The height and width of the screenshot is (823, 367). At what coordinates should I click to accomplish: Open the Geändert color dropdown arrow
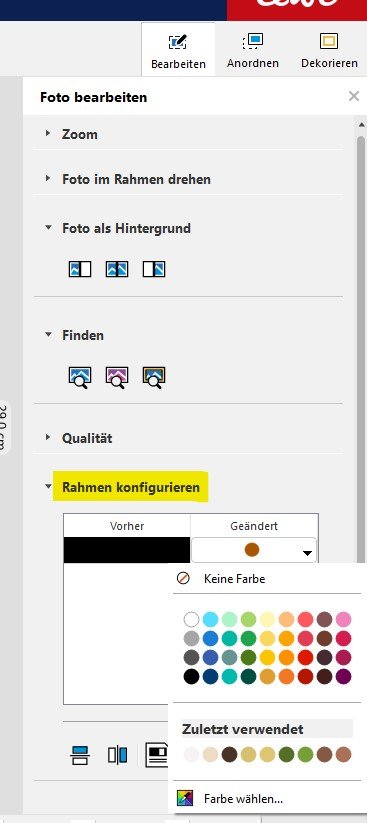(x=308, y=553)
